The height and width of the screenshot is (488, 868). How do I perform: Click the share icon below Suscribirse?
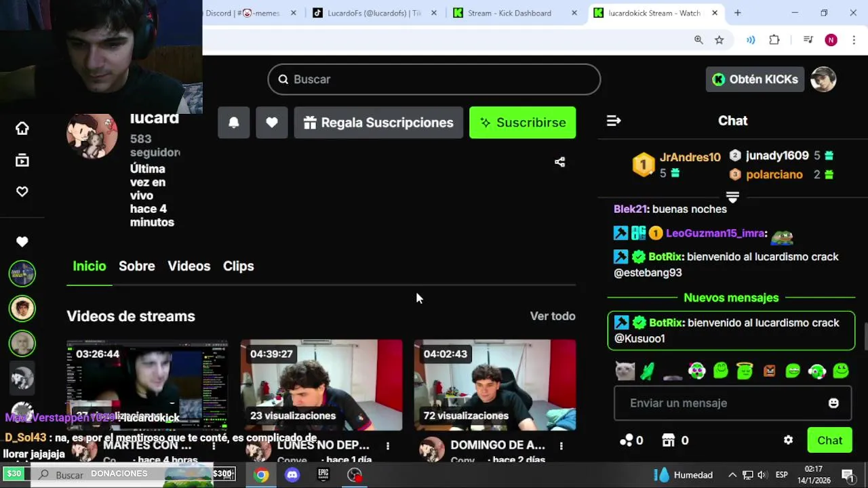559,162
